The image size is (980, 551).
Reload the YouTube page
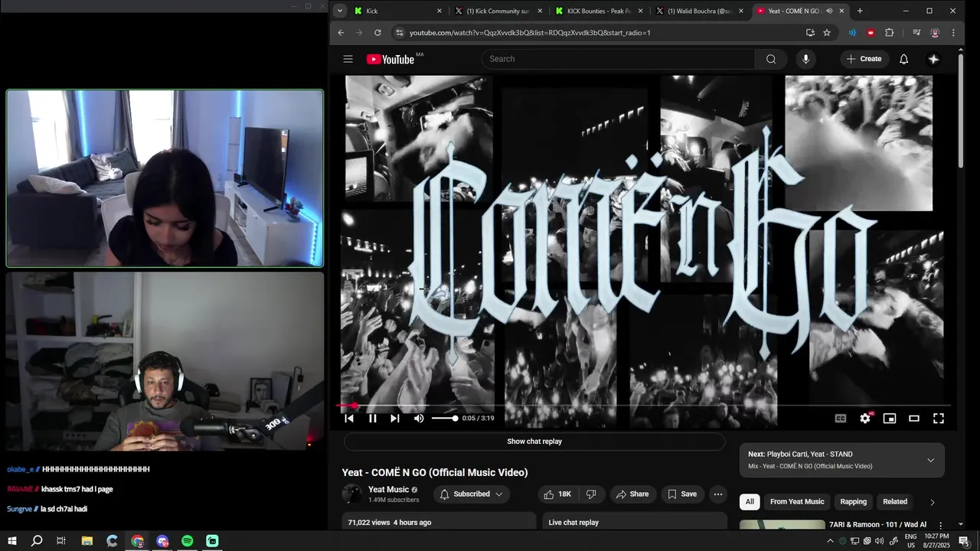pos(377,33)
